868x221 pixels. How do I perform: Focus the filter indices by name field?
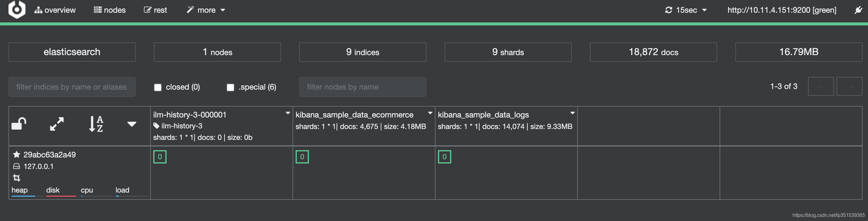72,87
